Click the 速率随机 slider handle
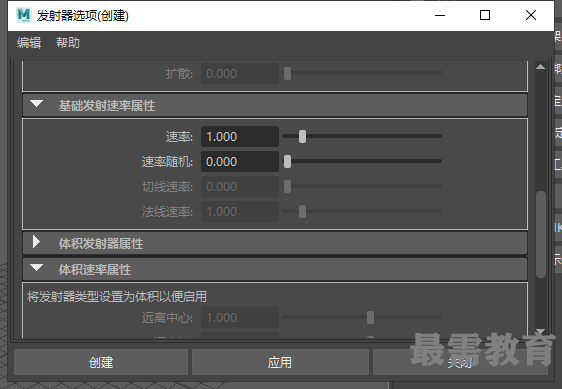562x389 pixels. coord(287,161)
